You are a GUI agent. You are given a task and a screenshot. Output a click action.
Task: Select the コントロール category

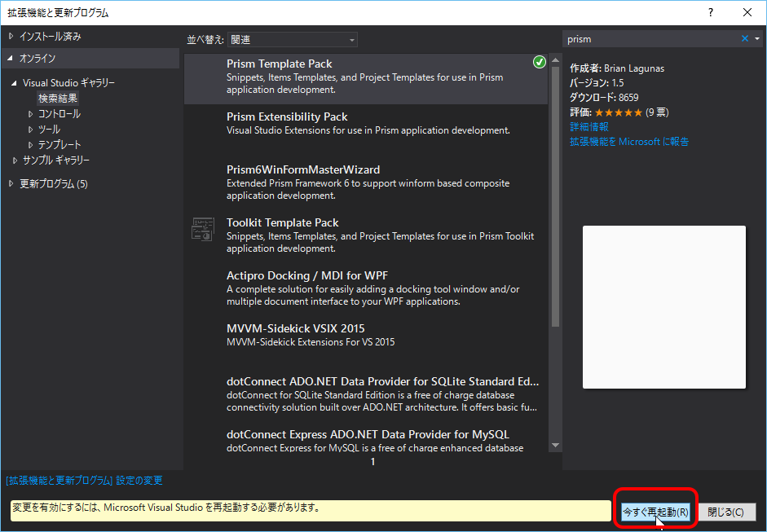pyautogui.click(x=60, y=114)
